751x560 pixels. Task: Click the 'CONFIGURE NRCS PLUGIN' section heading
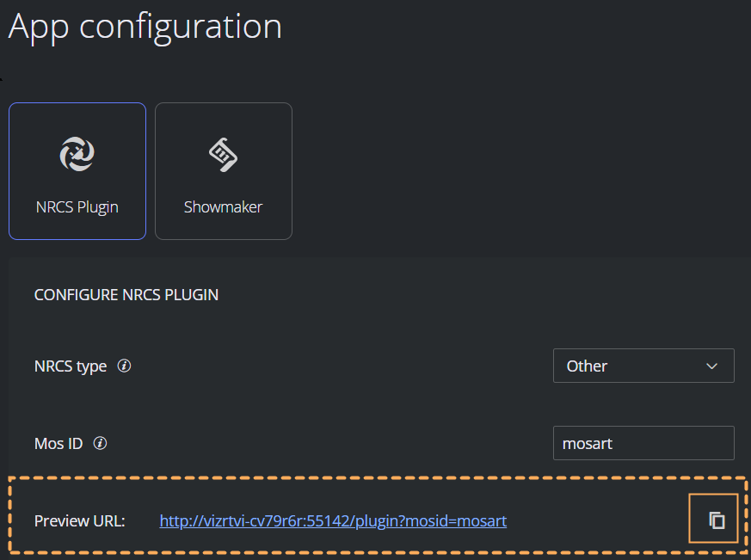[x=126, y=294]
